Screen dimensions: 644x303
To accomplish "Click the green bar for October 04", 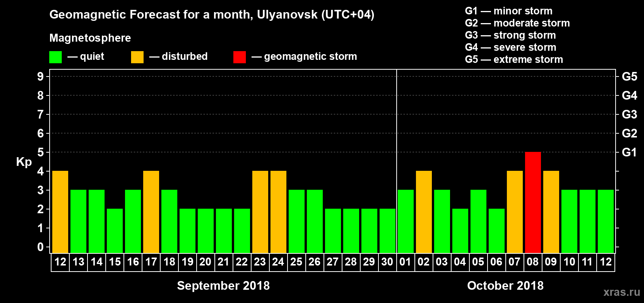I will tap(460, 231).
